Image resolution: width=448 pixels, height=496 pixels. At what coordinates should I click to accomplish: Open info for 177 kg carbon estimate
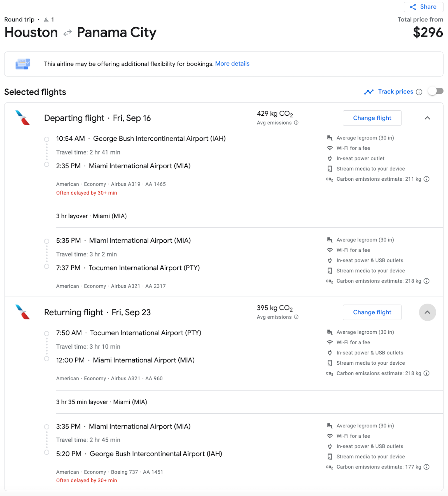[426, 467]
